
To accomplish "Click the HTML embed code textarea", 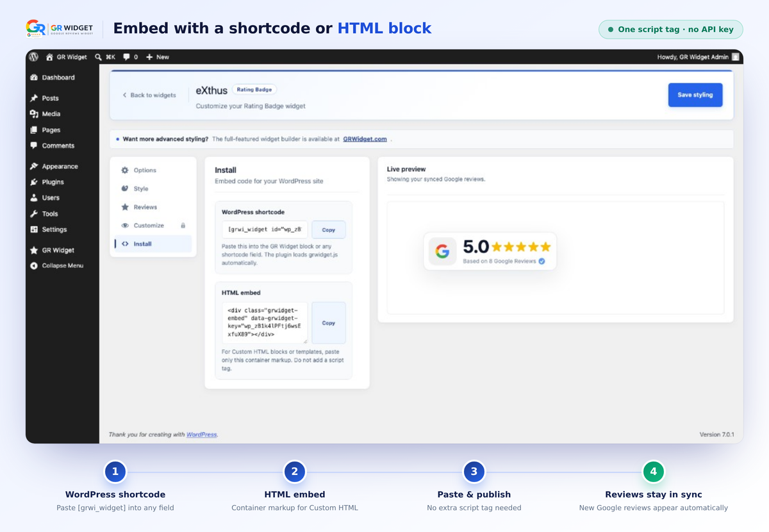I will coord(265,323).
